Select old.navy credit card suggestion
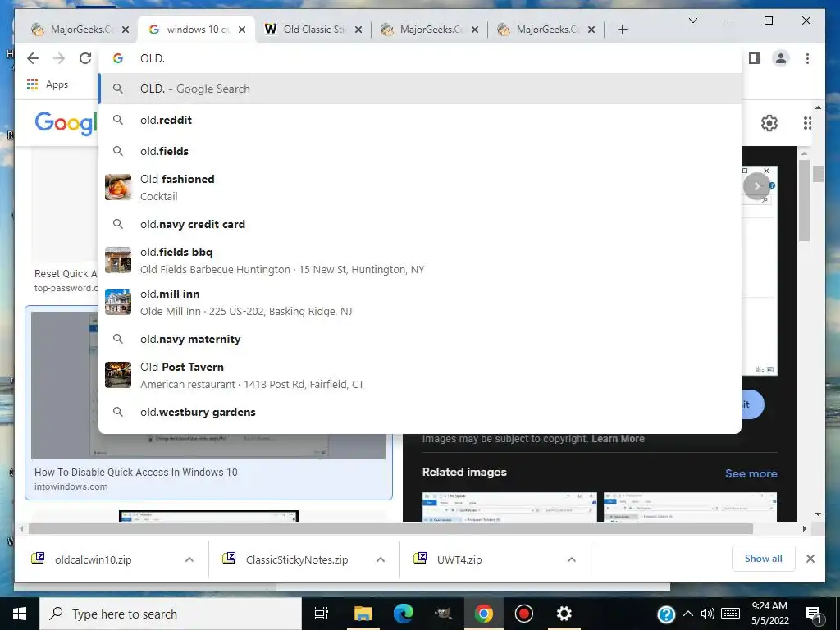The height and width of the screenshot is (630, 840). tap(420, 224)
